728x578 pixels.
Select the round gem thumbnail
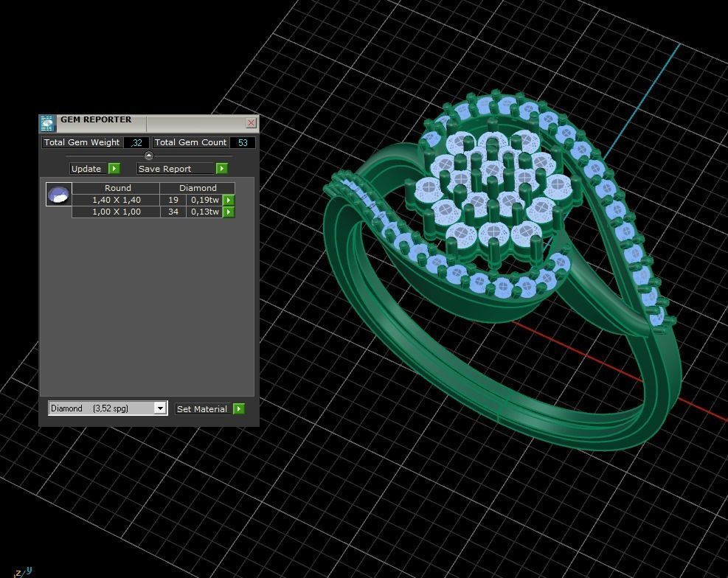(59, 195)
